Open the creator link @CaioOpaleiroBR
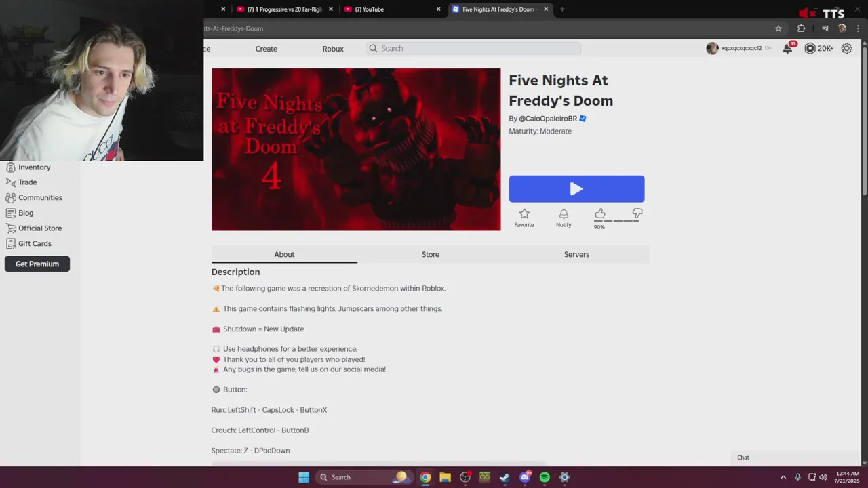 548,119
